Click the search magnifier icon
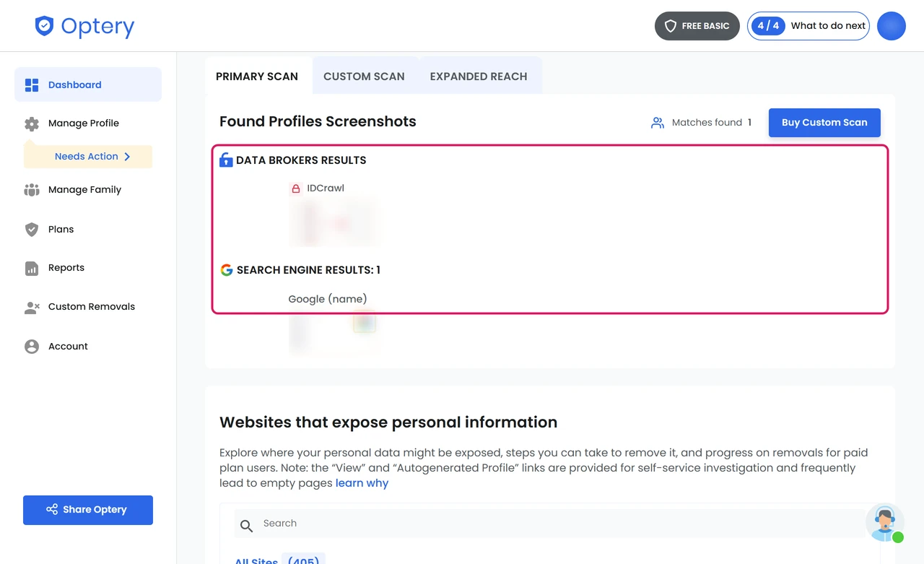This screenshot has height=564, width=924. (x=246, y=526)
